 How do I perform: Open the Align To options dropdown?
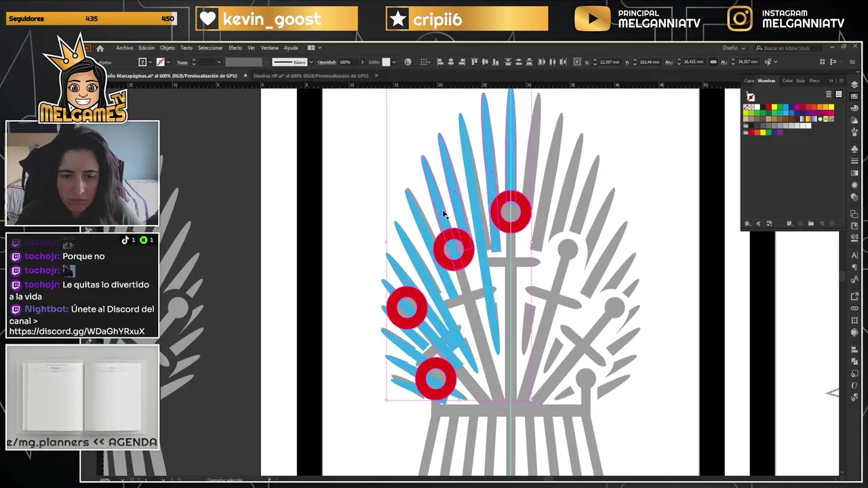click(425, 62)
